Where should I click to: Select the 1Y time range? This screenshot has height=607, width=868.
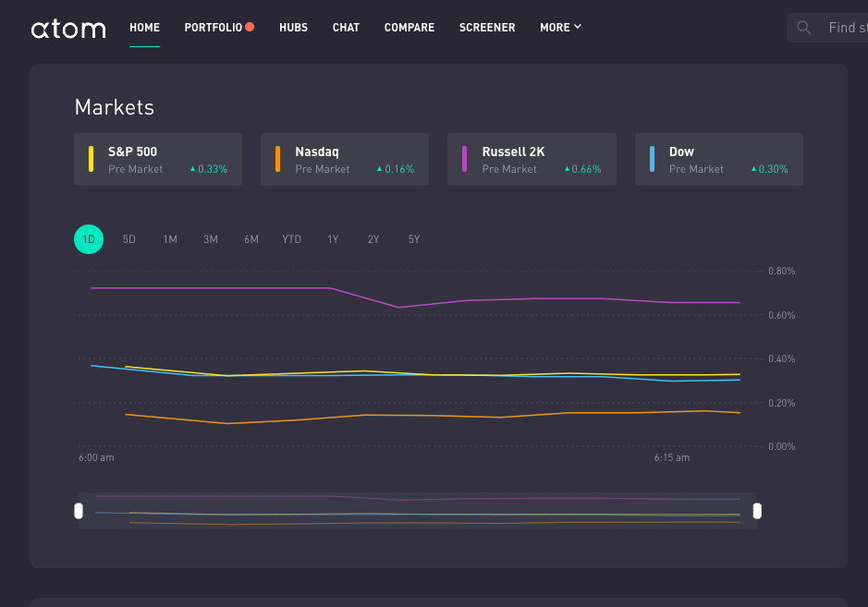click(x=333, y=239)
